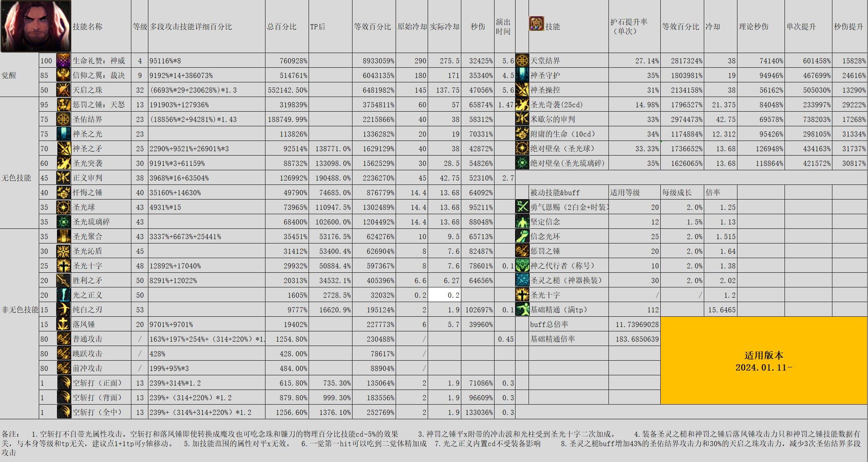This screenshot has height=462, width=868.
Task: Click the 基础精通 passive icon
Action: pos(521,310)
